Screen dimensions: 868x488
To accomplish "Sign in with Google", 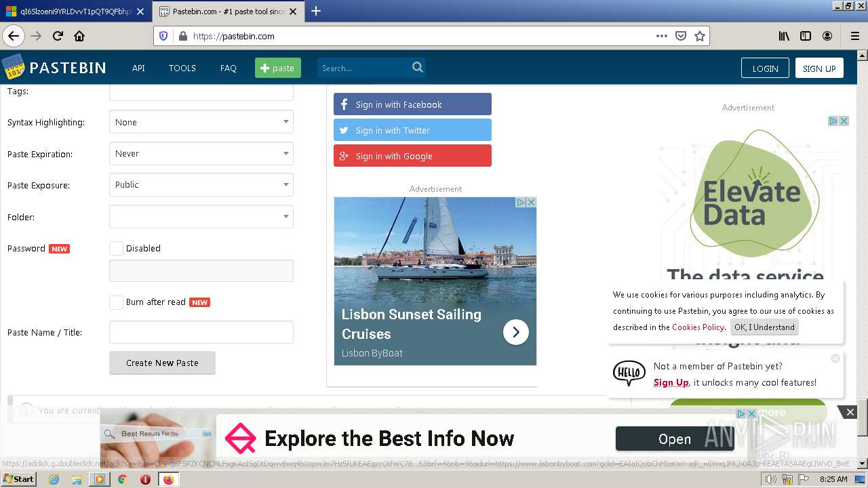I will [412, 156].
